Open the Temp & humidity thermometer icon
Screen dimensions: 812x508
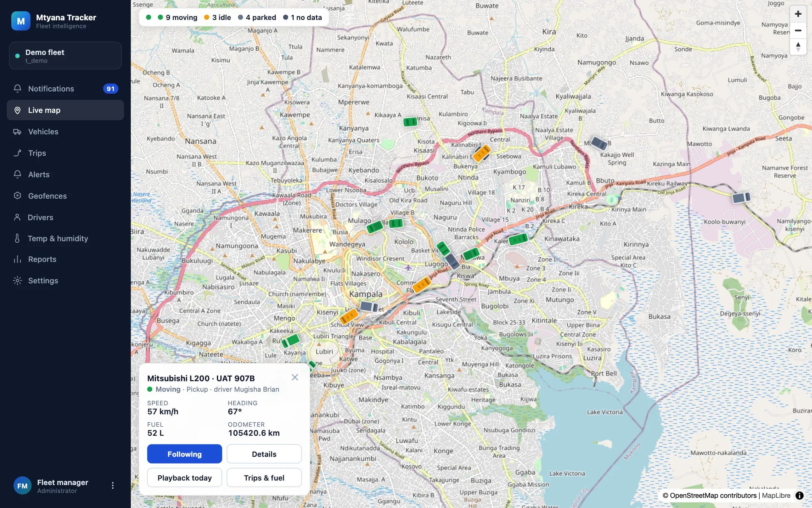click(x=17, y=238)
